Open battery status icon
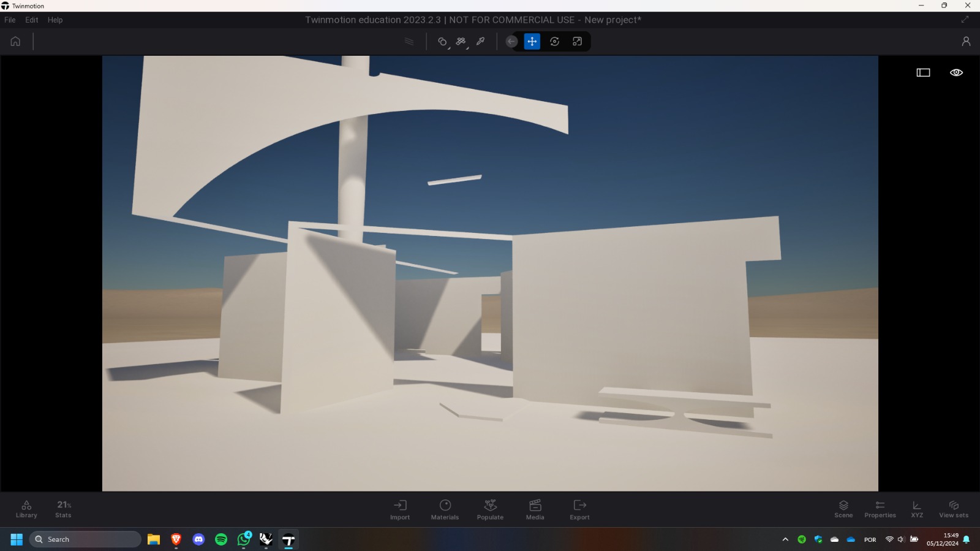This screenshot has width=980, height=551. pos(914,539)
